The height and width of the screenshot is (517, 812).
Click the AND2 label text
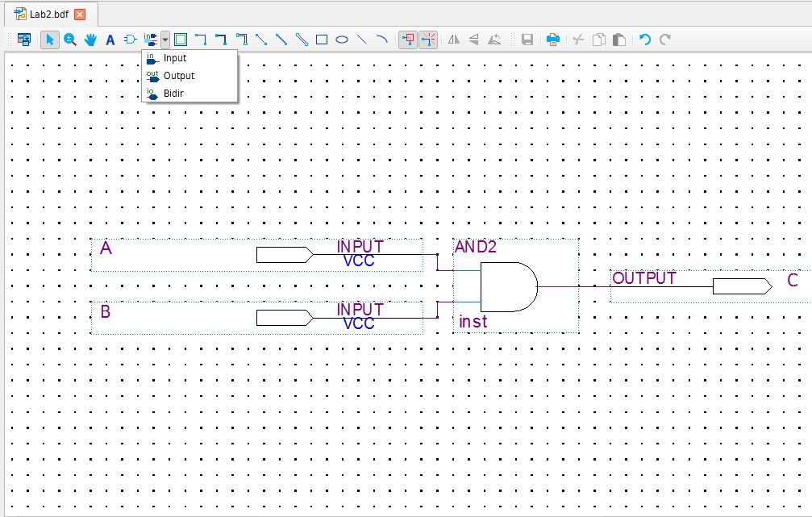click(x=476, y=247)
